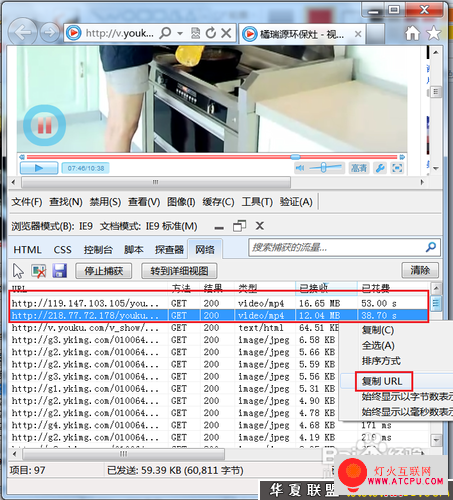Open video settings wrench icon
Screen dimensions: 453x500
coord(380,168)
